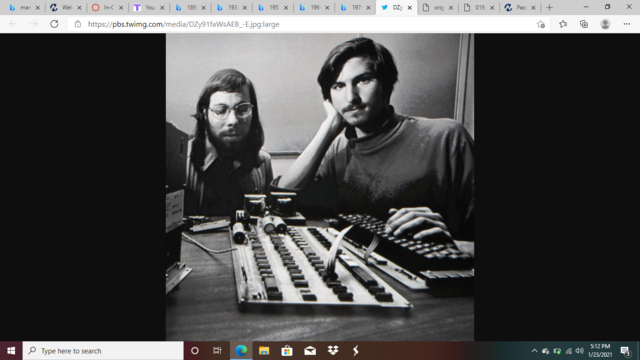The width and height of the screenshot is (640, 360).
Task: Switch to the 'orig' tab
Action: pos(437,7)
